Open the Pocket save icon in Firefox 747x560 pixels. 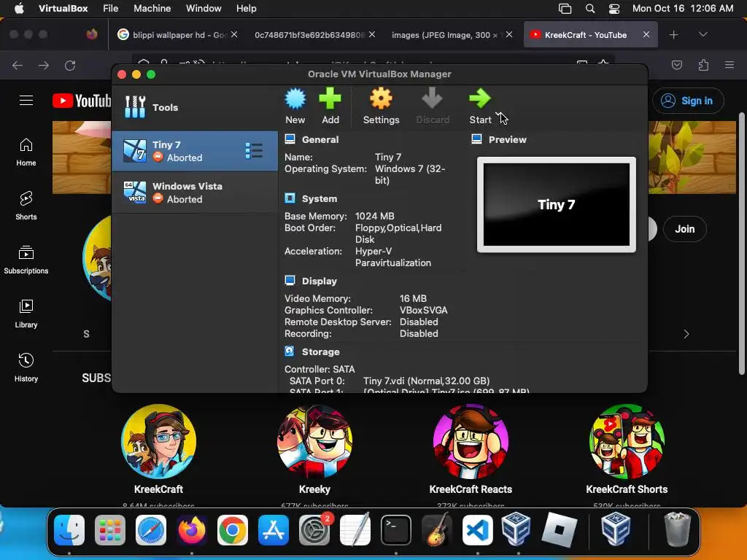pos(676,65)
